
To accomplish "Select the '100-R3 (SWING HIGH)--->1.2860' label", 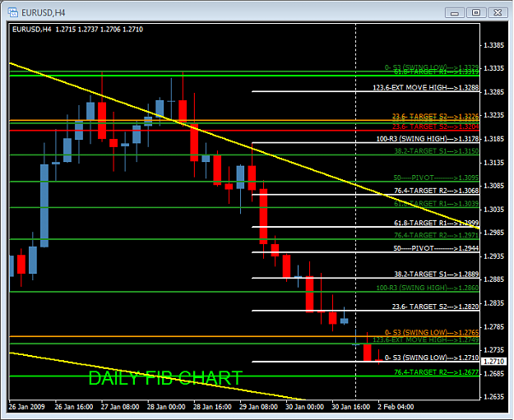I will pyautogui.click(x=428, y=288).
